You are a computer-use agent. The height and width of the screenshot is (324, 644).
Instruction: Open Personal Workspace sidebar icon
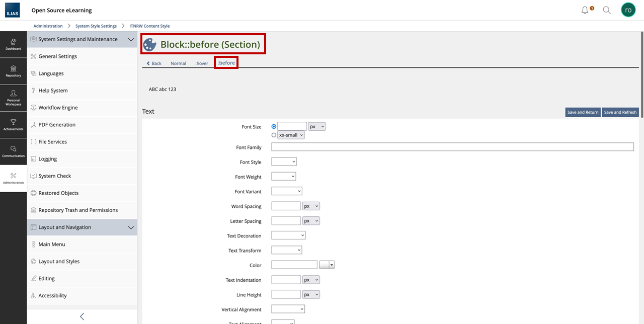[14, 98]
